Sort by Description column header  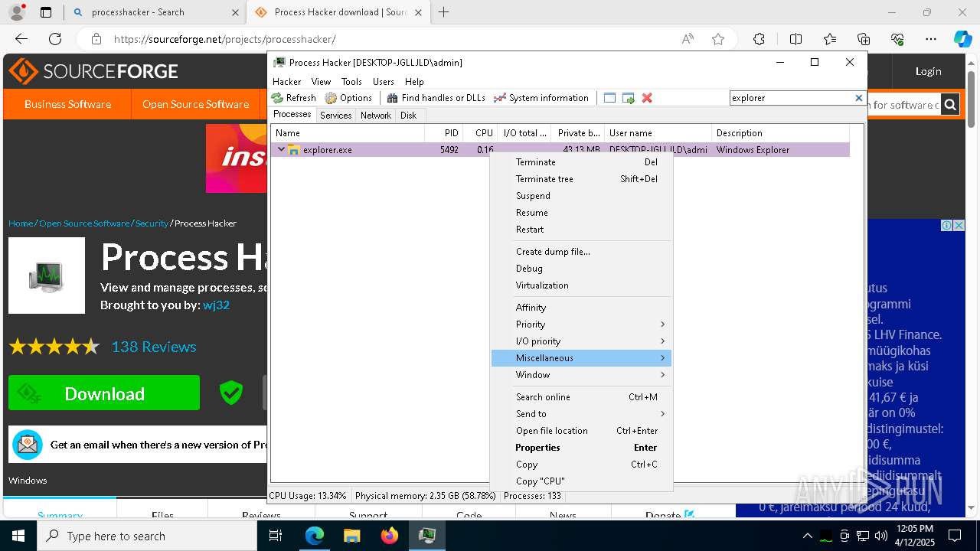tap(780, 133)
